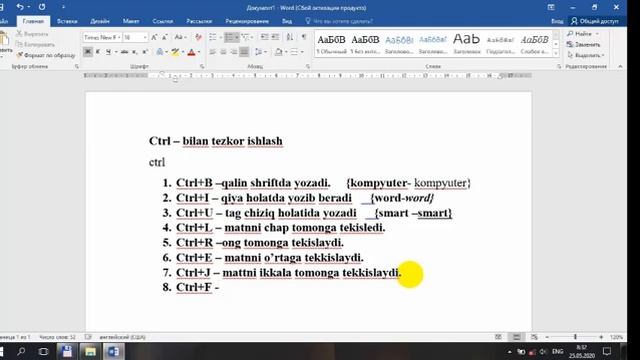Open Рецензирование (Review) tab

247,21
